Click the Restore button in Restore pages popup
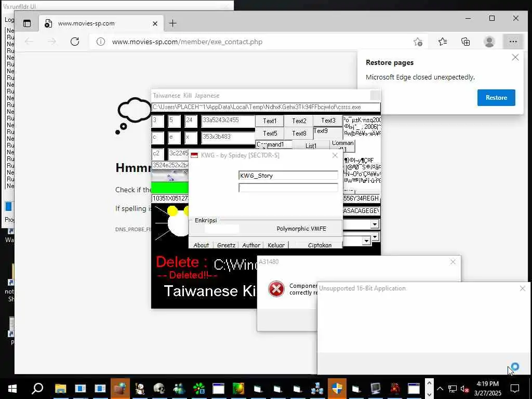The width and height of the screenshot is (532, 399). pos(496,98)
